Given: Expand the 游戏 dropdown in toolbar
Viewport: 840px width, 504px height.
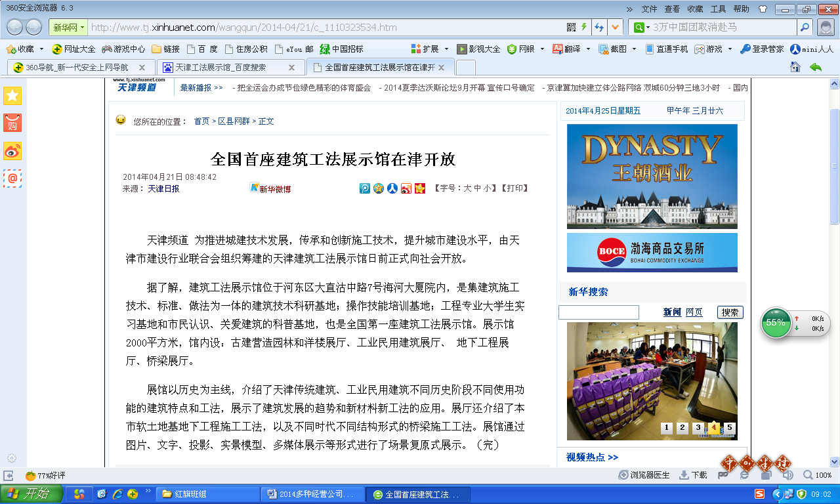Looking at the screenshot, I should (x=730, y=49).
